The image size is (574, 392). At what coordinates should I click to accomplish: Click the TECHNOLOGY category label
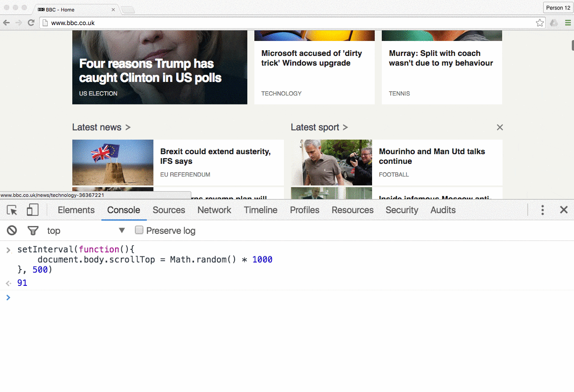pyautogui.click(x=281, y=93)
